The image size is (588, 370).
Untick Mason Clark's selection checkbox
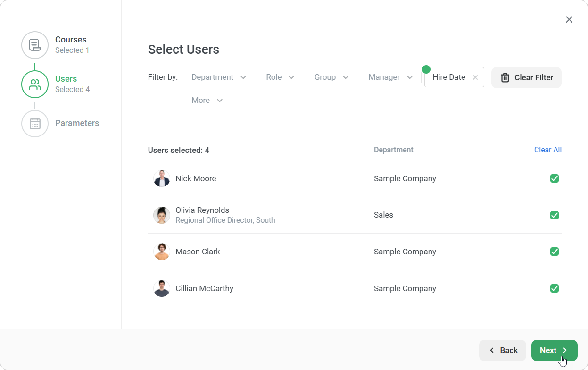[554, 252]
